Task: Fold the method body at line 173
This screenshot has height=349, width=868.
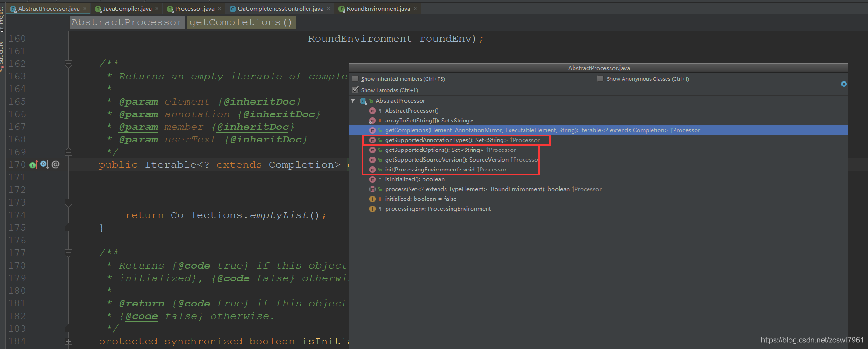Action: click(68, 202)
